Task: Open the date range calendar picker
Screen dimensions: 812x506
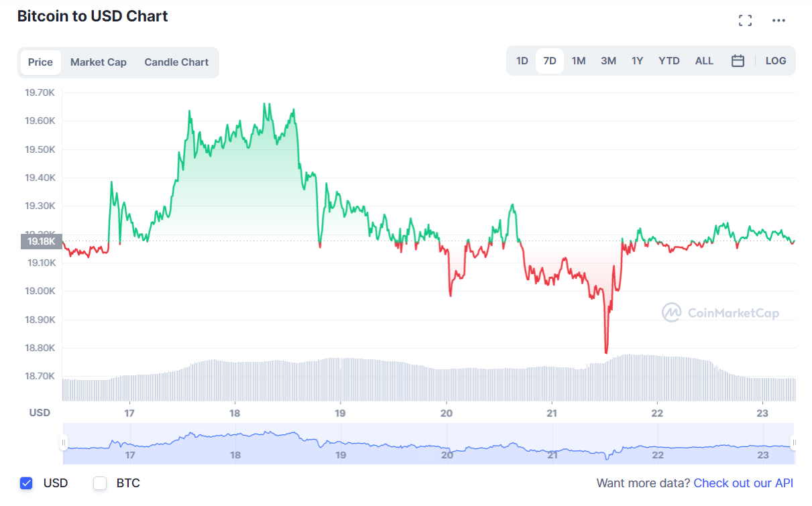Action: coord(738,60)
